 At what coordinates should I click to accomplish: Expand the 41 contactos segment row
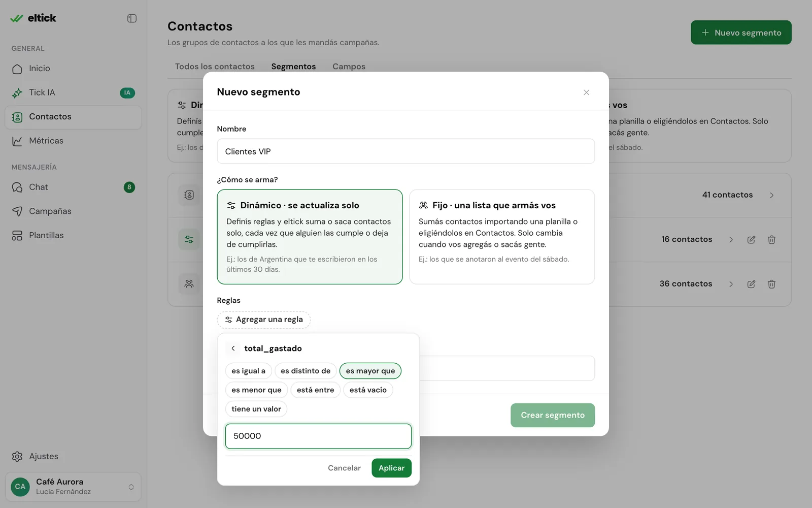[x=771, y=195]
